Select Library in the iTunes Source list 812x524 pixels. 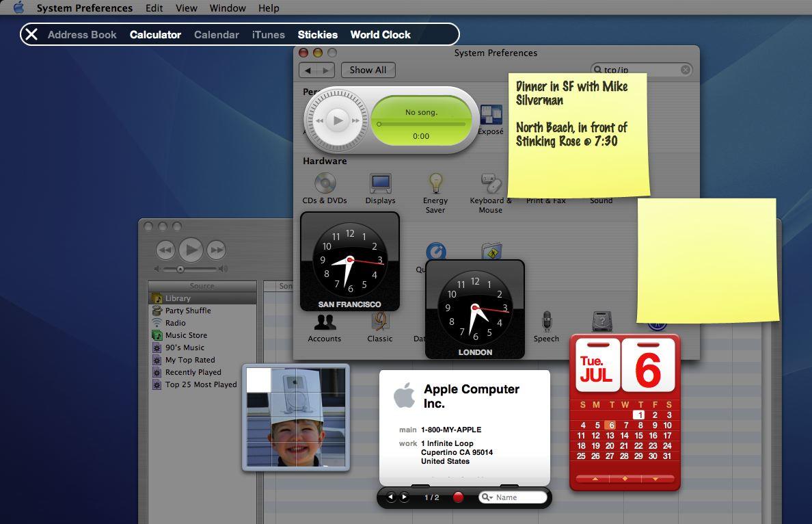pyautogui.click(x=202, y=298)
